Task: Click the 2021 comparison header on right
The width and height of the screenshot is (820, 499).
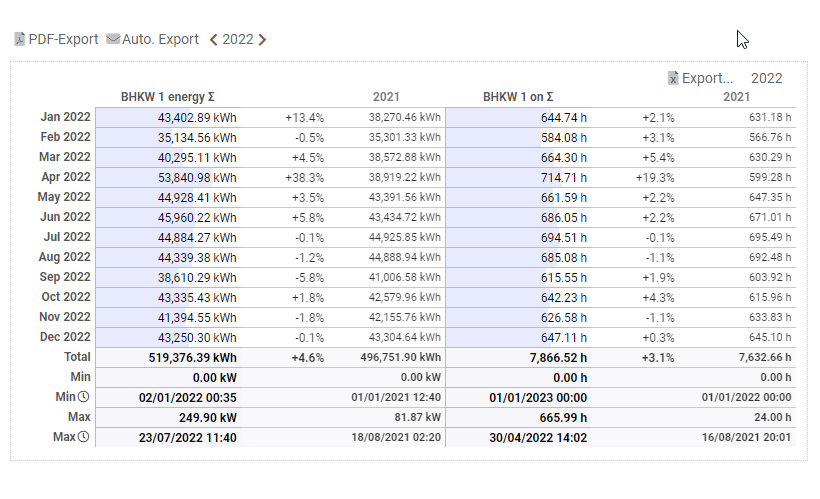Action: pyautogui.click(x=736, y=97)
